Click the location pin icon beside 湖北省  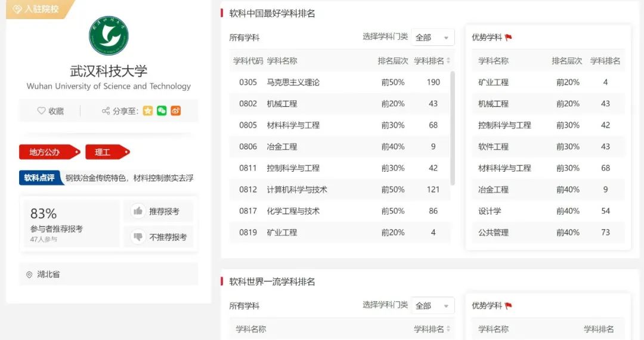pyautogui.click(x=29, y=274)
